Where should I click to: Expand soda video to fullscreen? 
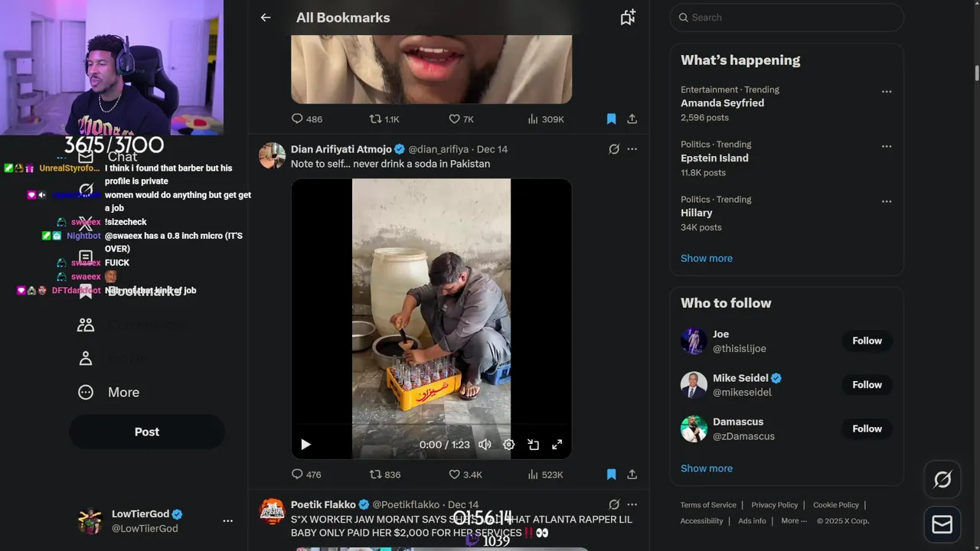(x=557, y=445)
